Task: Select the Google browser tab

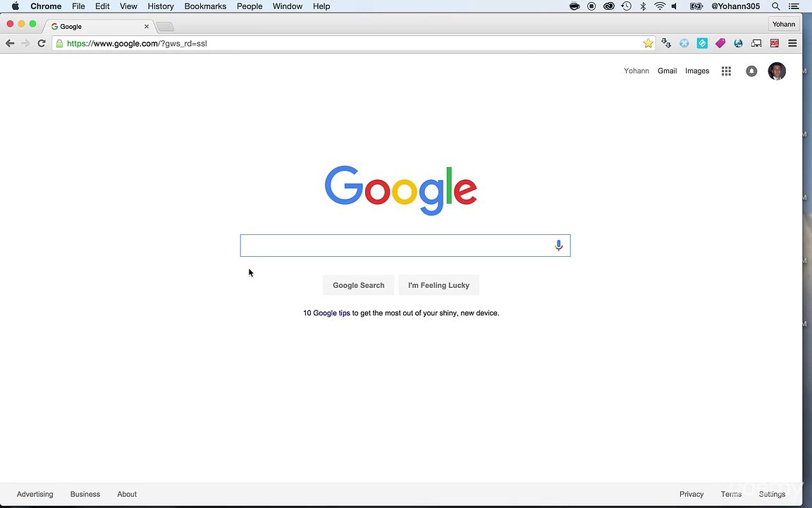Action: coord(99,26)
